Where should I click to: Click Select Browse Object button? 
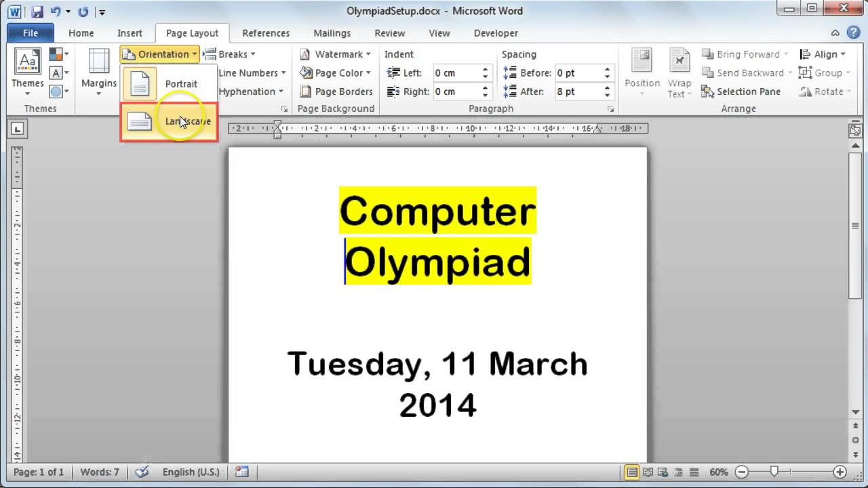(856, 440)
